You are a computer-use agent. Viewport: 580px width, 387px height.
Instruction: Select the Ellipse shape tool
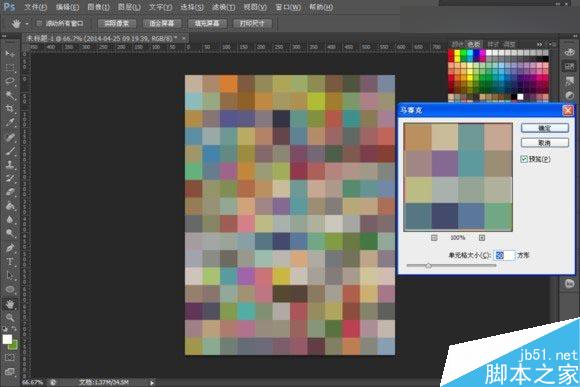(x=10, y=289)
